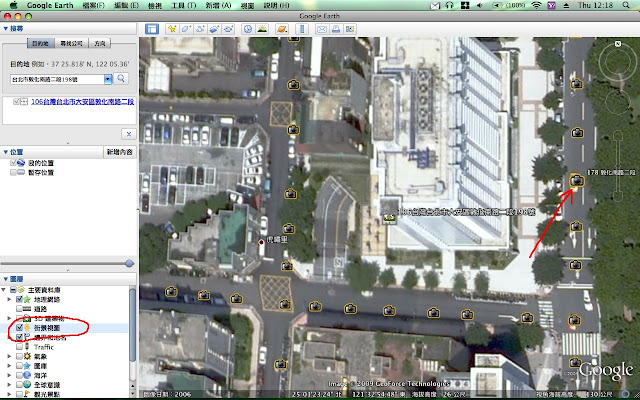Click the 暫存位置 temporary places item
640x400 pixels.
coord(41,172)
